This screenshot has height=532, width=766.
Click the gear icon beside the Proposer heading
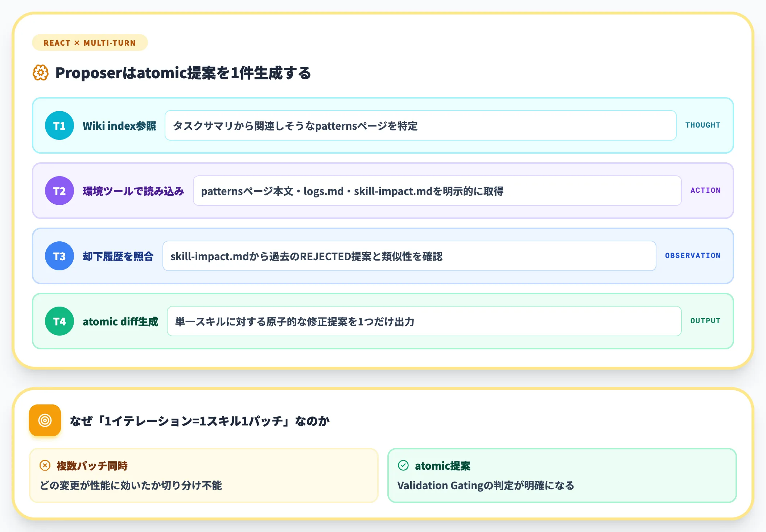pos(41,73)
